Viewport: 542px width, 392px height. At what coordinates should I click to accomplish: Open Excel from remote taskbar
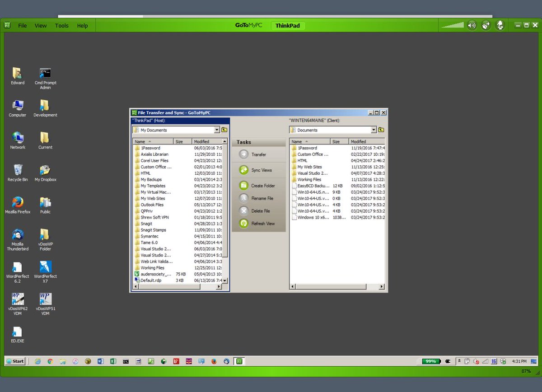[x=113, y=361]
